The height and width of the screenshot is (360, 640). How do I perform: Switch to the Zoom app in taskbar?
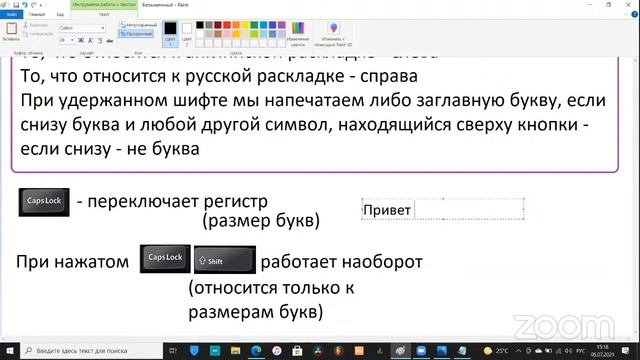pyautogui.click(x=421, y=351)
